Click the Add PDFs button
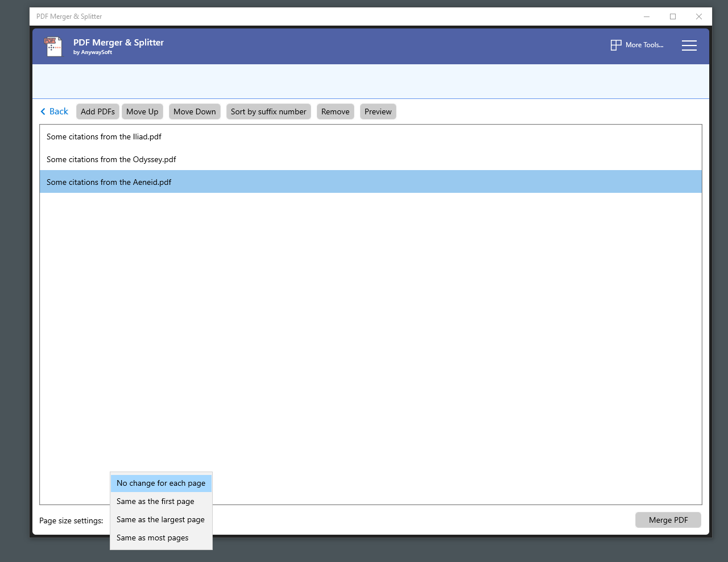This screenshot has height=562, width=728. (98, 111)
